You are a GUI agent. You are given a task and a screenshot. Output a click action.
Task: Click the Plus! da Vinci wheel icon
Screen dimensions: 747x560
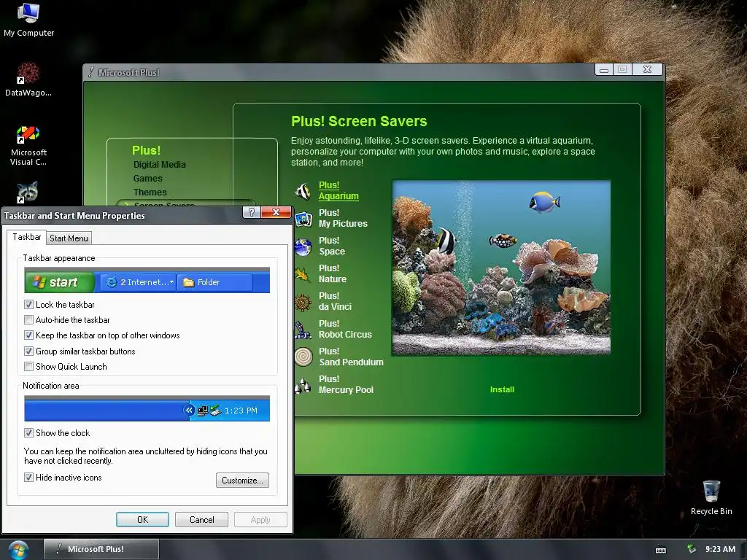click(303, 302)
